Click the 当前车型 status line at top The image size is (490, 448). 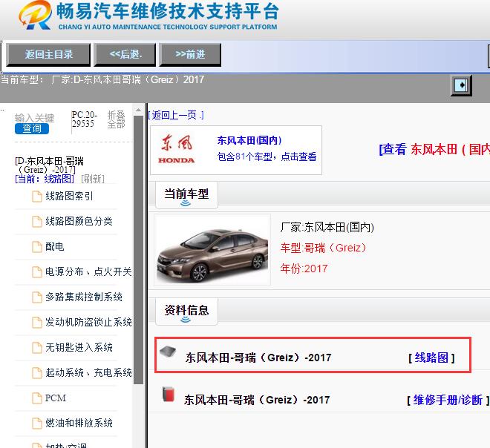[x=102, y=79]
